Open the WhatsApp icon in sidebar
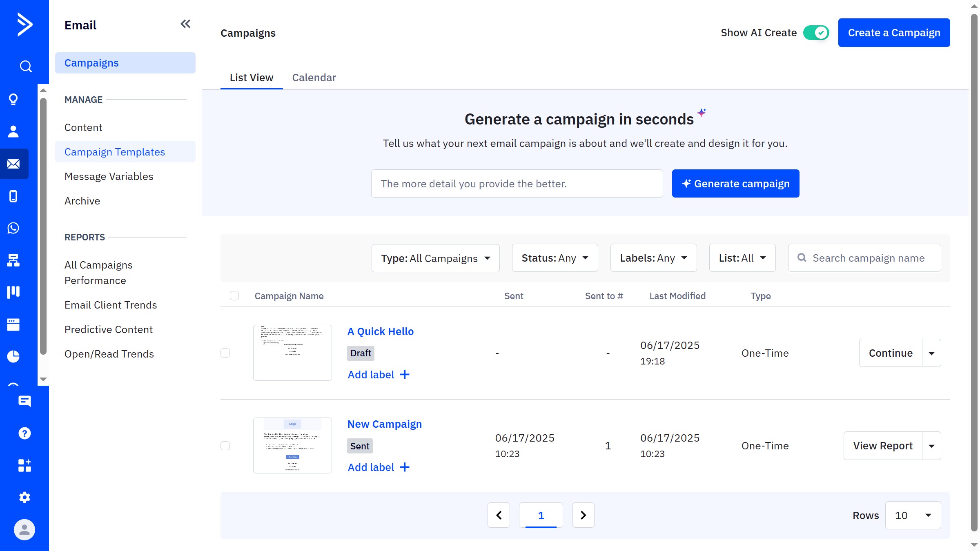This screenshot has width=980, height=551. [13, 228]
